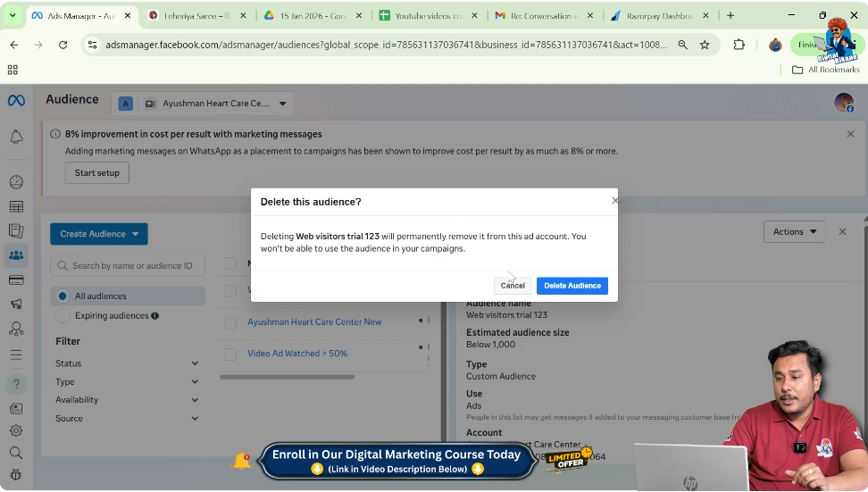The width and height of the screenshot is (868, 492).
Task: Open Campaigns table icon in sidebar
Action: [x=17, y=206]
